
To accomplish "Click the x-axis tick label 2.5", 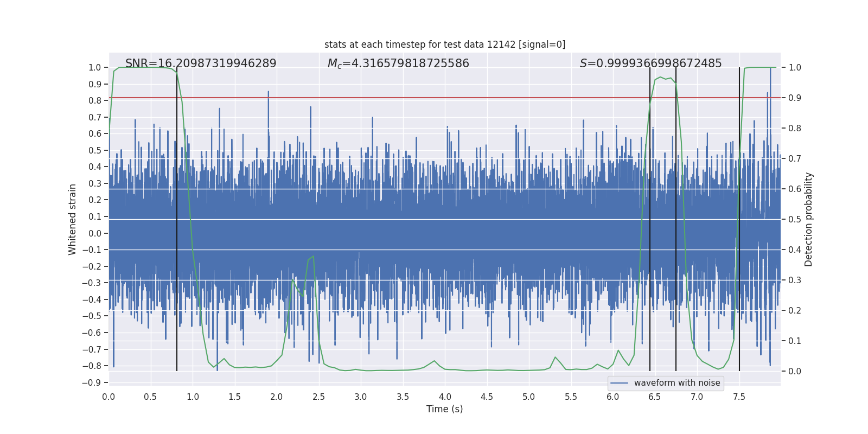I will click(319, 397).
